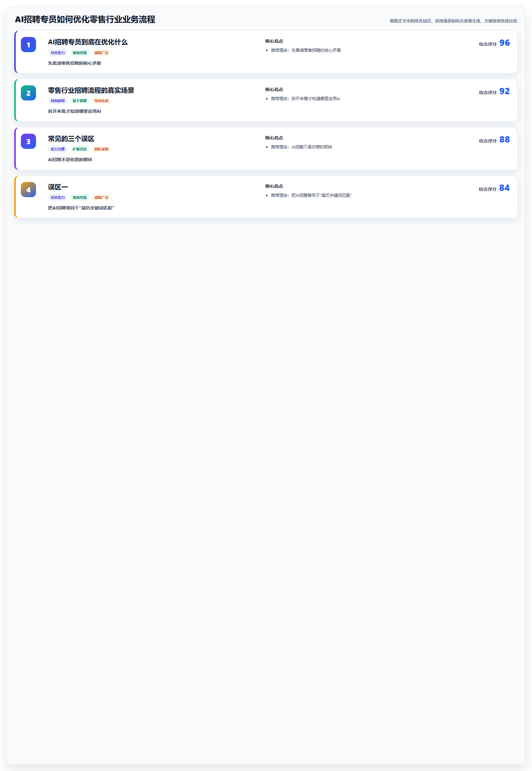532x771 pixels.
Task: Click the 特色鲜明 tag
Action: pyautogui.click(x=58, y=101)
